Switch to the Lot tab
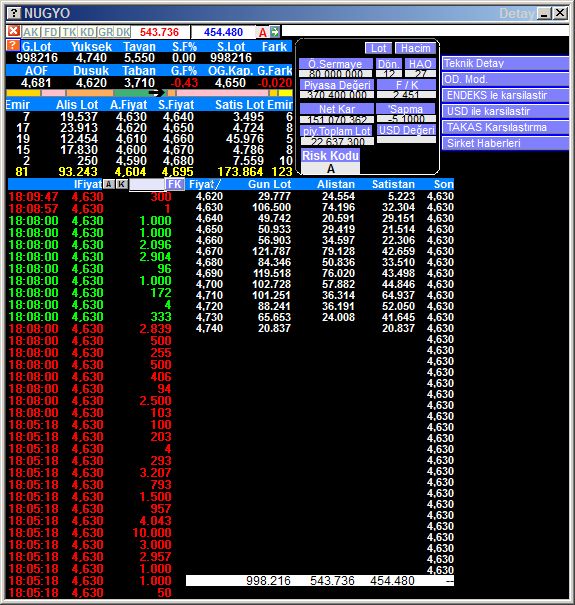The image size is (575, 605). 379,48
